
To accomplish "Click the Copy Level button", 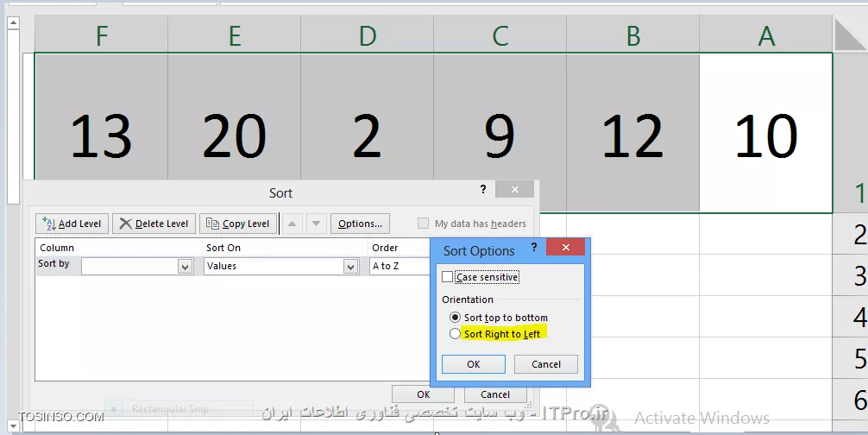I will 238,224.
